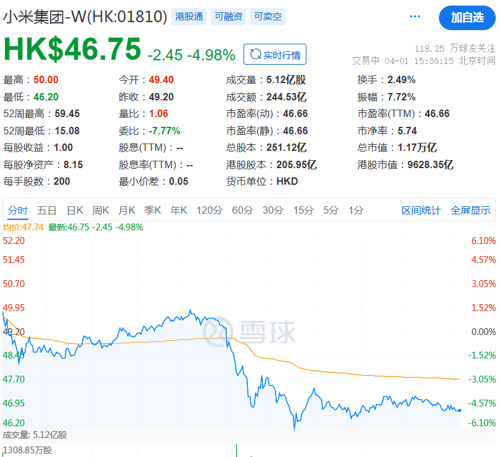
Task: Click the 成交量 value 5.12亿股 in stats
Action: [286, 80]
